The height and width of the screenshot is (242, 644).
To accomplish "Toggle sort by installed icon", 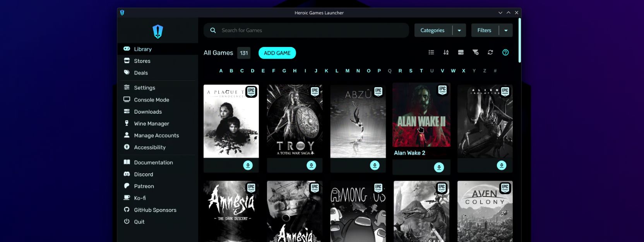I will [x=461, y=52].
